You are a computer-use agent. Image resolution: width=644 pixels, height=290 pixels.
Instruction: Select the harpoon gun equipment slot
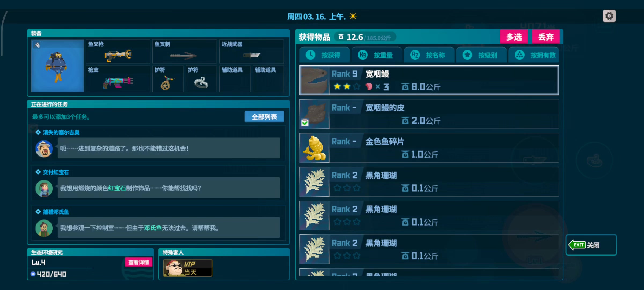pyautogui.click(x=118, y=52)
